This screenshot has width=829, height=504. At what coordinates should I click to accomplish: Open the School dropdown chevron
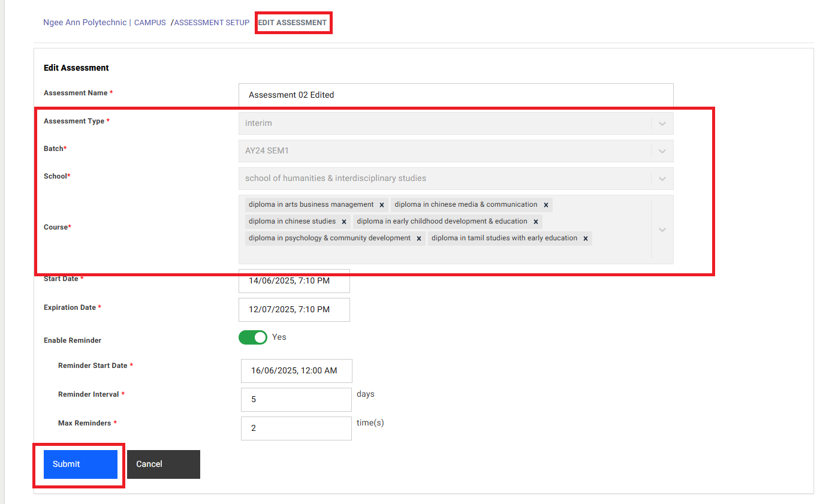click(662, 179)
